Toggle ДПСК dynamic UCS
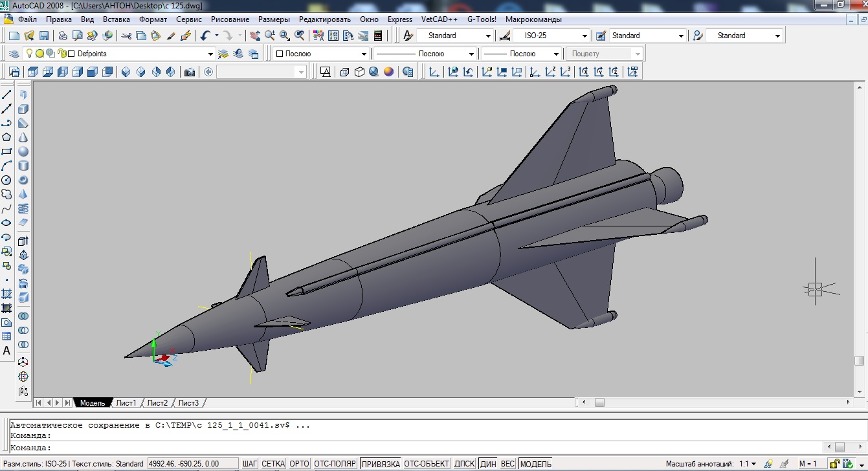Viewport: 868px width, 471px height. click(x=465, y=464)
